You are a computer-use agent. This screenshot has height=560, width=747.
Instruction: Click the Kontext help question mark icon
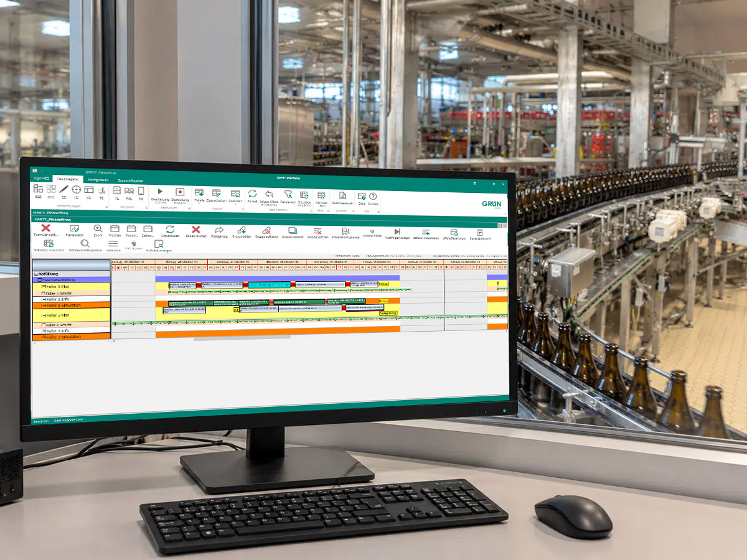click(x=373, y=196)
